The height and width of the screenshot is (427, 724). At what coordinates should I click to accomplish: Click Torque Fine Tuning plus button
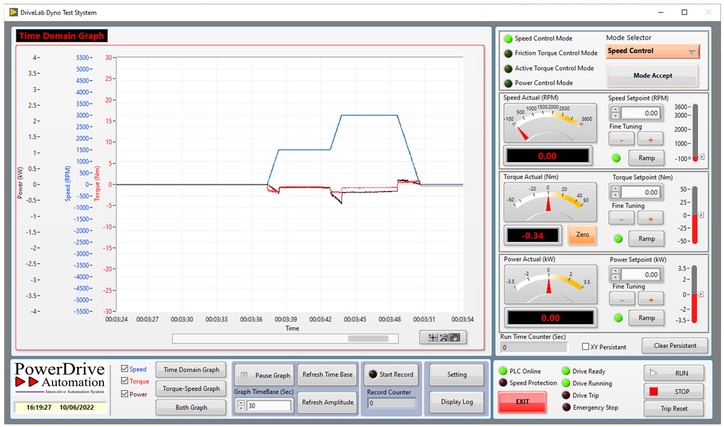[x=651, y=218]
